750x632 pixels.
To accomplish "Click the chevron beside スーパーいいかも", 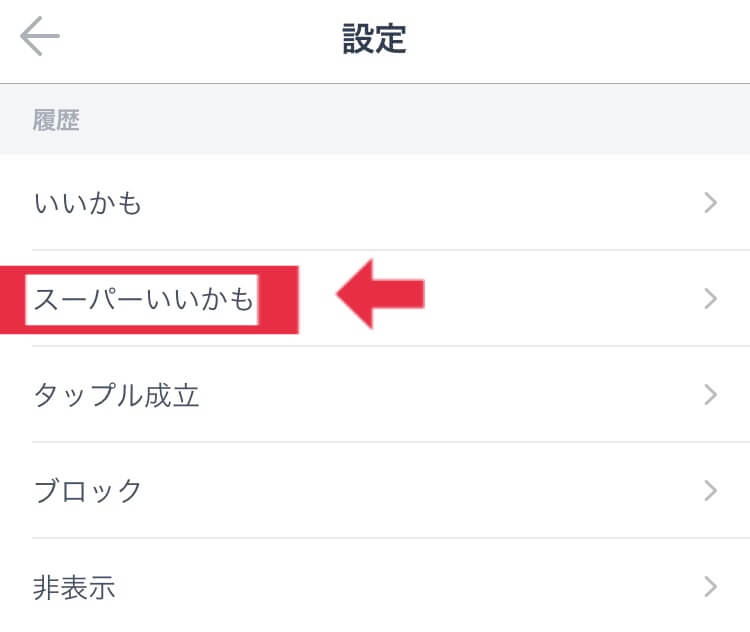I will pyautogui.click(x=711, y=298).
